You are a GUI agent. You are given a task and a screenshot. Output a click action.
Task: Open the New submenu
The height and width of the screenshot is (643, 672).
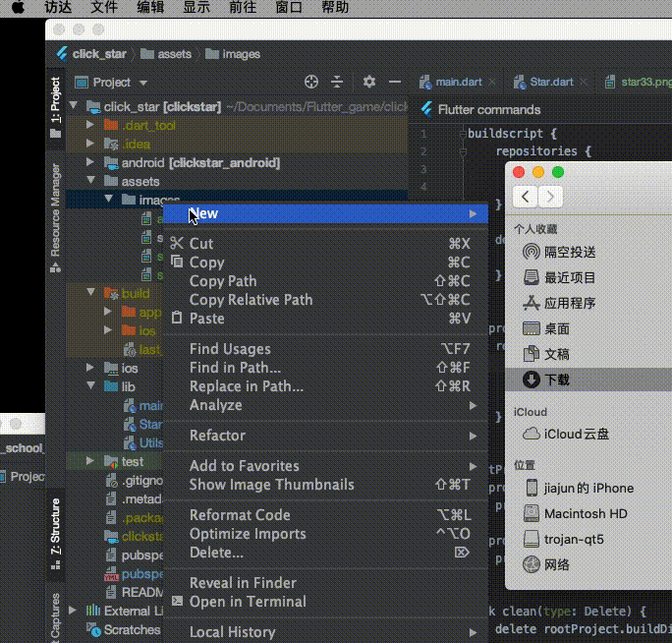tap(325, 213)
